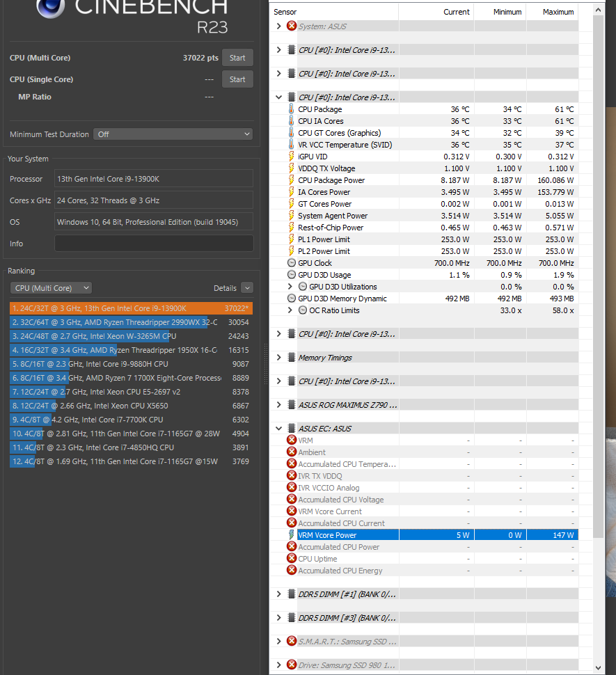Click the Accumulated CPU Energy red X icon
This screenshot has height=675, width=616.
coord(292,570)
